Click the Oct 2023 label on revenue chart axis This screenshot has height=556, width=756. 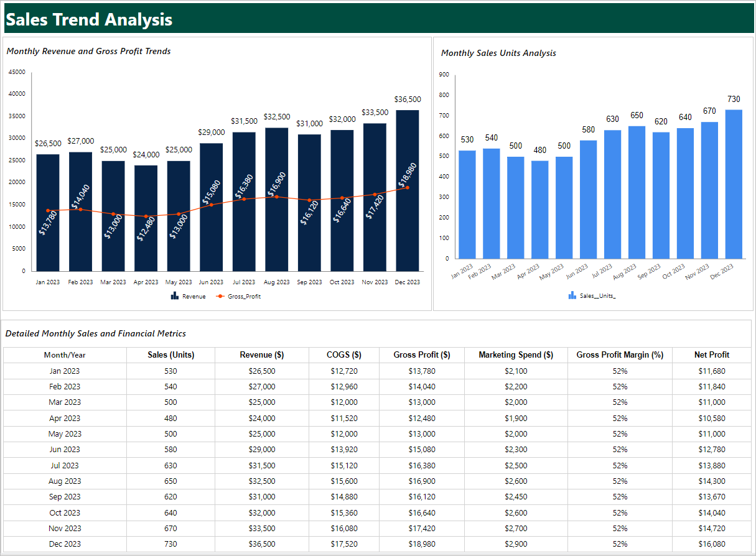click(x=342, y=282)
